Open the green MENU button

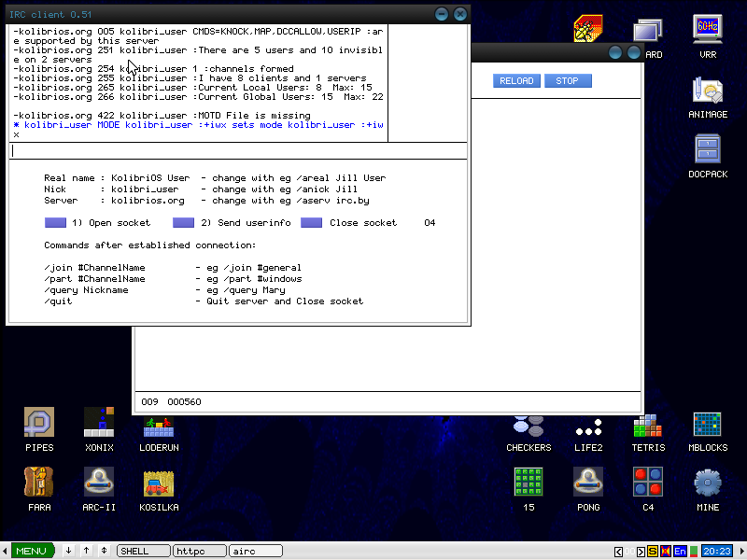coord(32,551)
